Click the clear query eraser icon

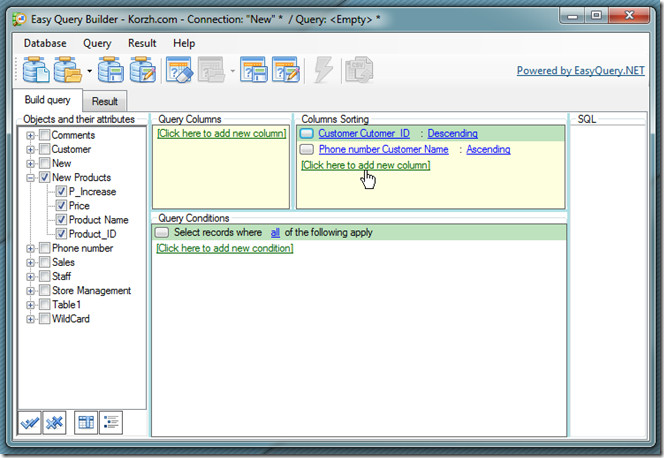pos(179,69)
